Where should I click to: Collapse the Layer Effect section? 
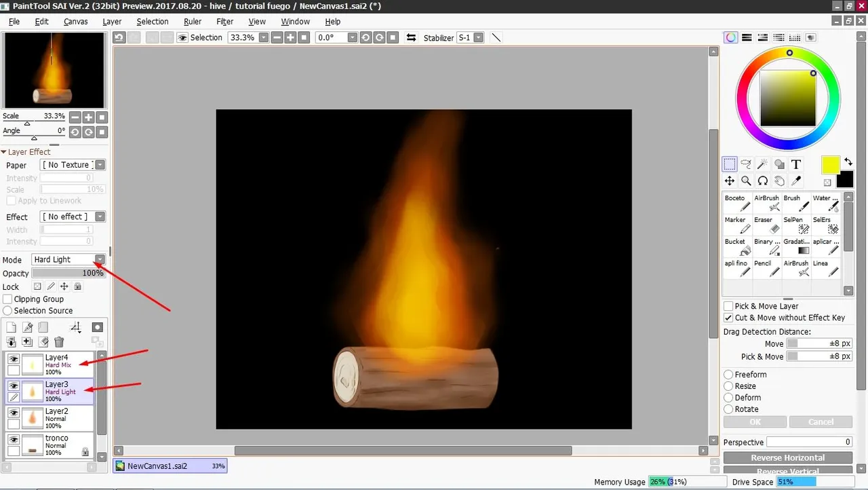(x=4, y=152)
